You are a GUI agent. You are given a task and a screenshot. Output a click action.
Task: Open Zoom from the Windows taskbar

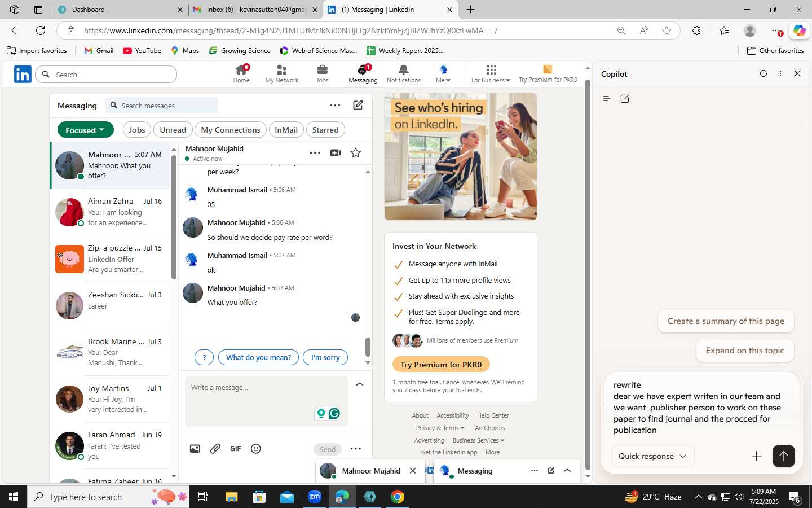point(315,497)
